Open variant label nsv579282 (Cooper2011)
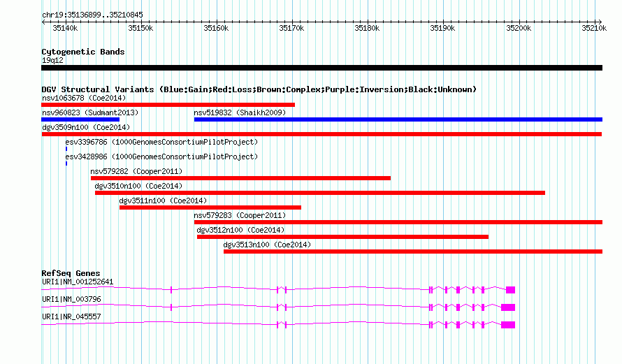 136,171
